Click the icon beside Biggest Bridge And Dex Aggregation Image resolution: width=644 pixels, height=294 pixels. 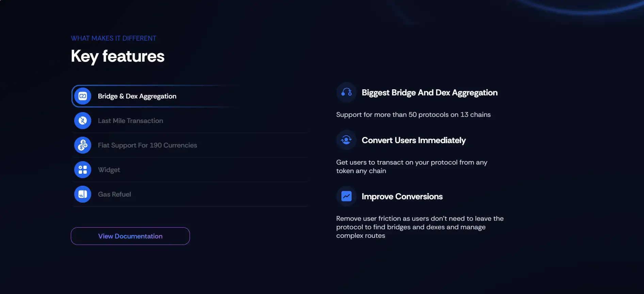[x=347, y=92]
